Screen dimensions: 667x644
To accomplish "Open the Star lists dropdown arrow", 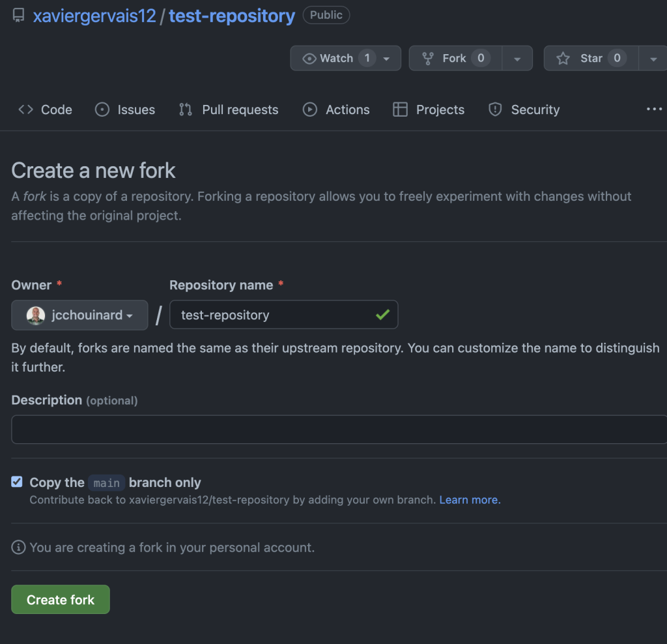I will [x=653, y=59].
